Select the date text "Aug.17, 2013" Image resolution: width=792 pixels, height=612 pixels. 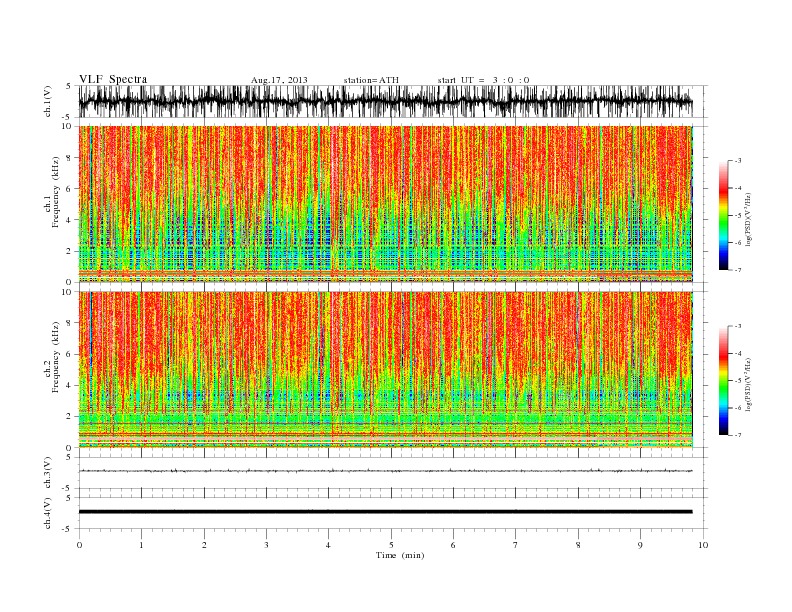point(279,80)
